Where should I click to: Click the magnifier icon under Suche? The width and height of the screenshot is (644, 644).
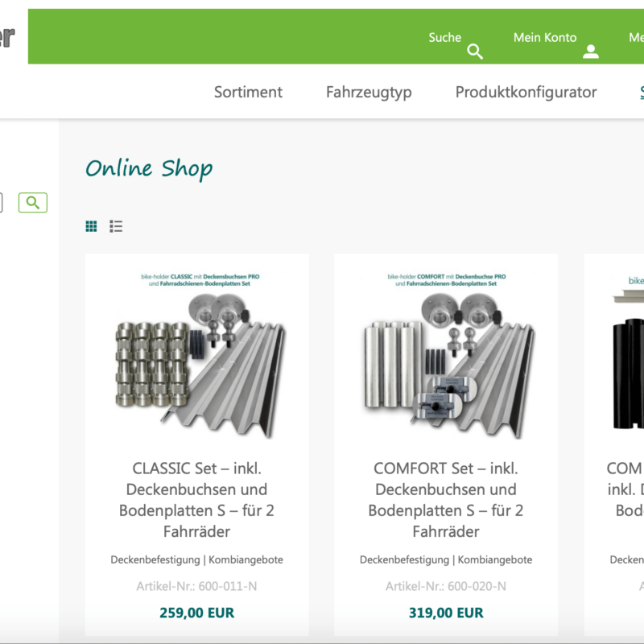point(475,52)
